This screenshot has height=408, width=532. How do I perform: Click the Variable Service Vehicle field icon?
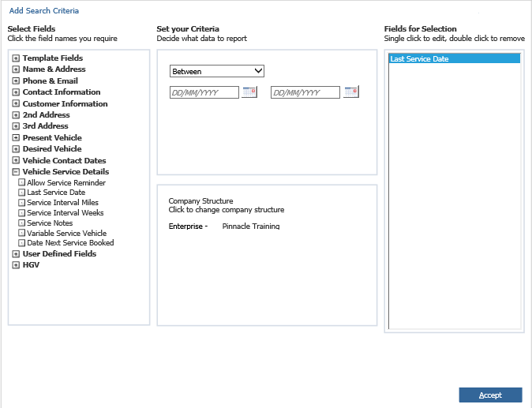22,233
